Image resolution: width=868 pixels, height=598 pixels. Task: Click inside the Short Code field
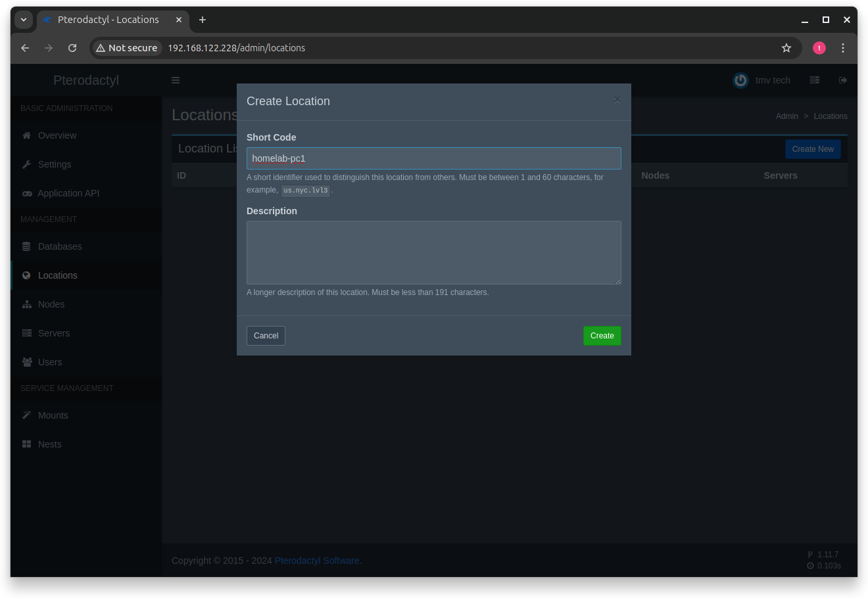(433, 158)
